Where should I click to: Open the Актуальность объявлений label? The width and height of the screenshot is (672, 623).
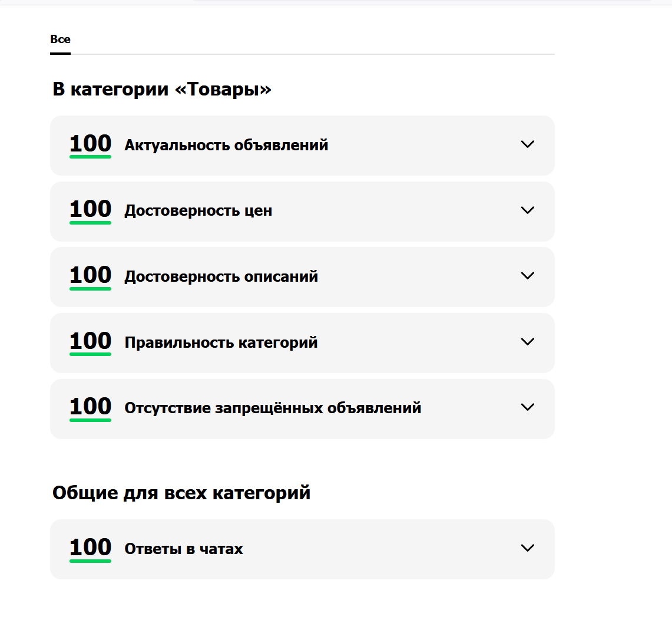[226, 146]
